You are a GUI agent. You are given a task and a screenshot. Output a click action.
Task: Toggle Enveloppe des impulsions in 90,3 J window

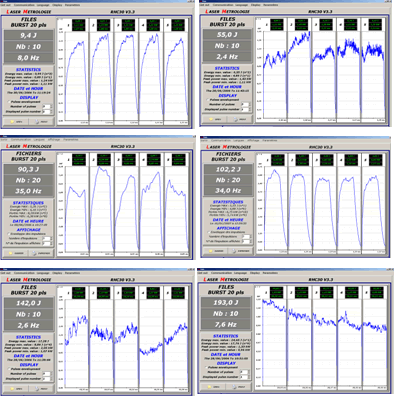click(9, 234)
